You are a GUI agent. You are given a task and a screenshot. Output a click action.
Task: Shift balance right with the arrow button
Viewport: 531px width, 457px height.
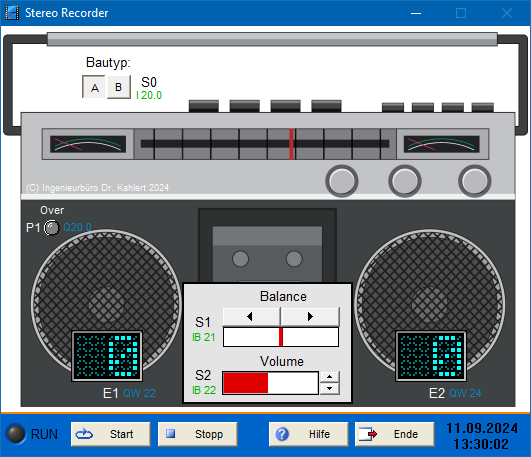coord(310,316)
